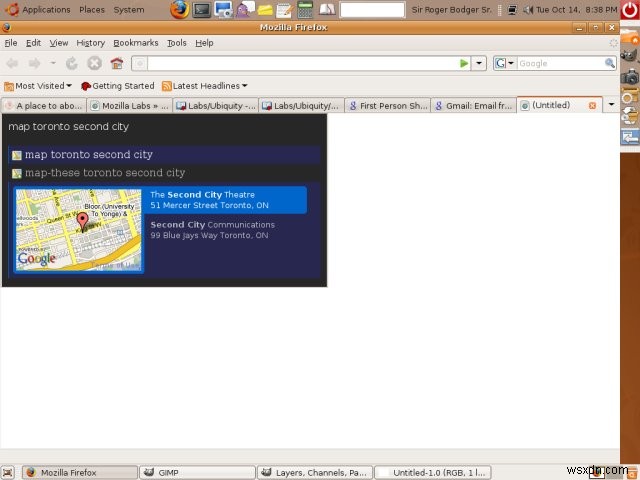Open the System menu

coord(129,9)
